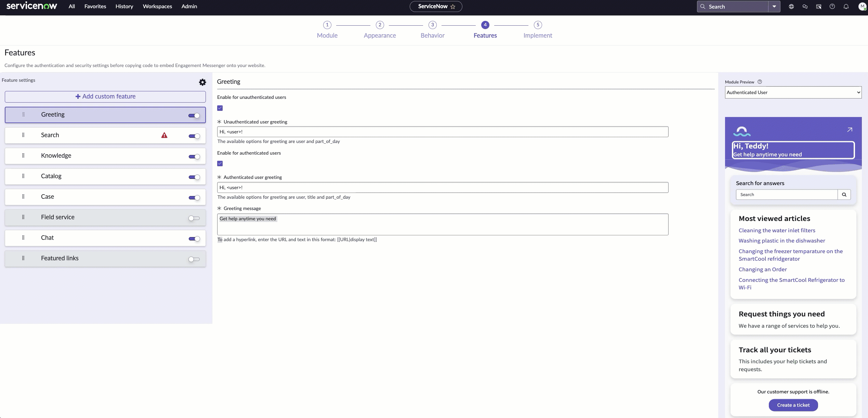
Task: Click the Track all your tickets card
Action: point(793,359)
